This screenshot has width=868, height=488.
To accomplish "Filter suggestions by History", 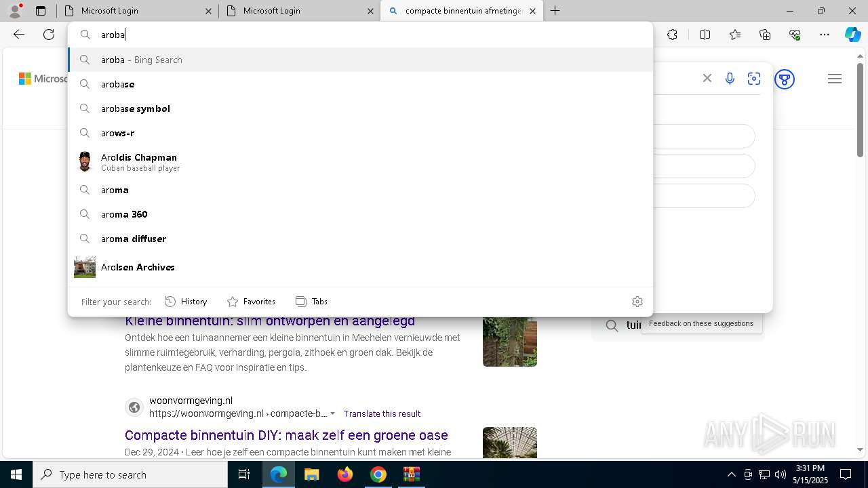I will pos(186,302).
